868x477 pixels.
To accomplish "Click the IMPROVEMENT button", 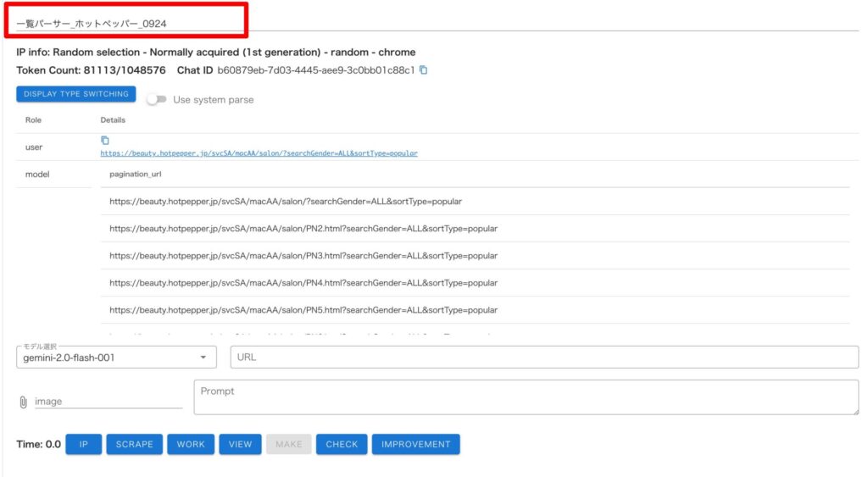I will coord(415,444).
